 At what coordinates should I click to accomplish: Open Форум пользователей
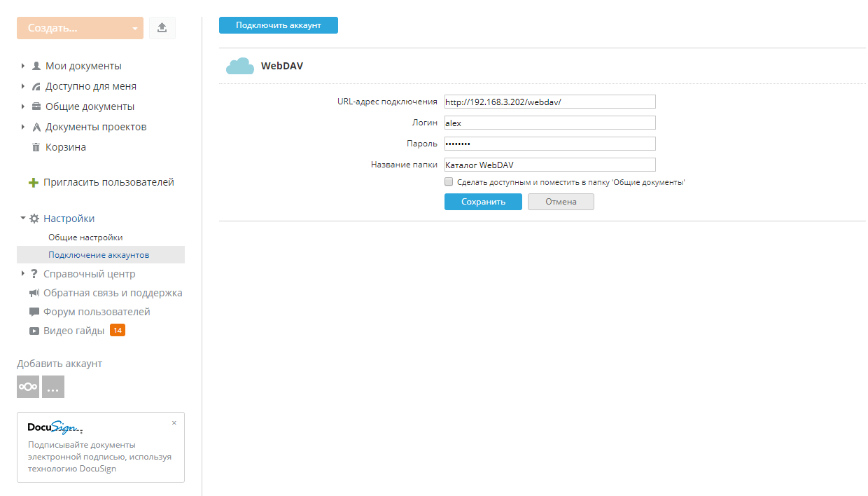[97, 312]
